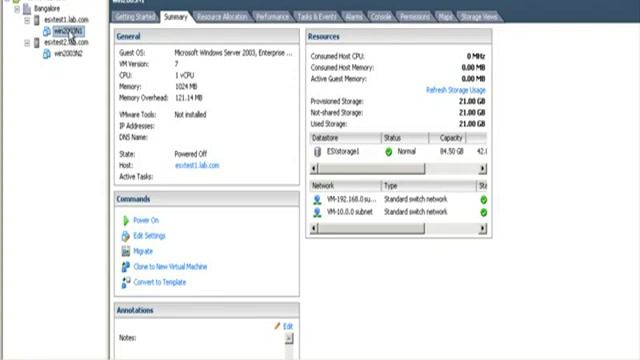The width and height of the screenshot is (640, 360).
Task: Click the green status icon for VM-192.168.0 network
Action: coord(483,200)
